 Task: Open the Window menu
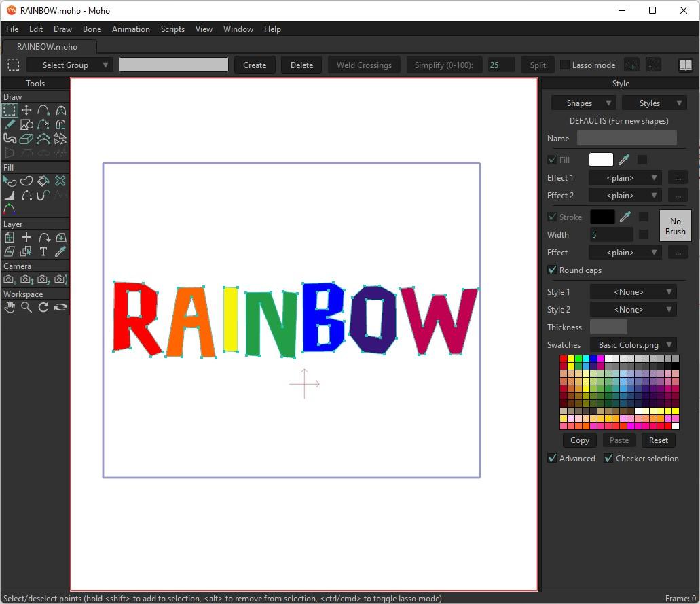point(238,29)
